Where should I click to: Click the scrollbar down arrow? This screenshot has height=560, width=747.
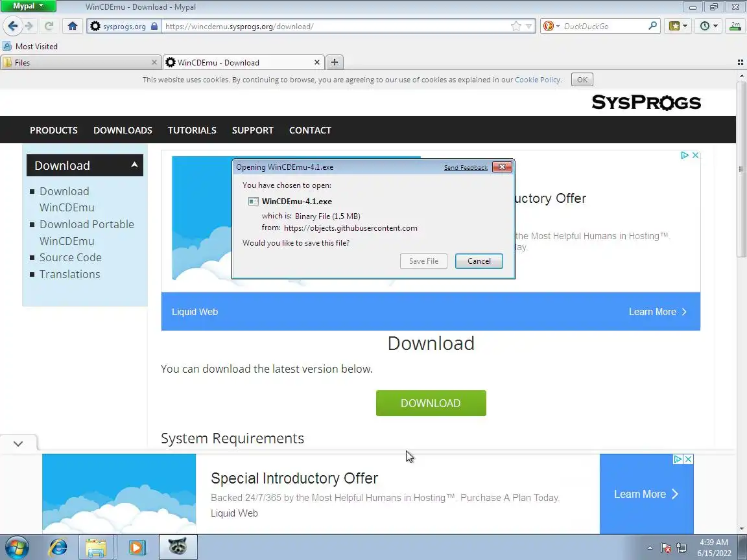[x=741, y=529]
